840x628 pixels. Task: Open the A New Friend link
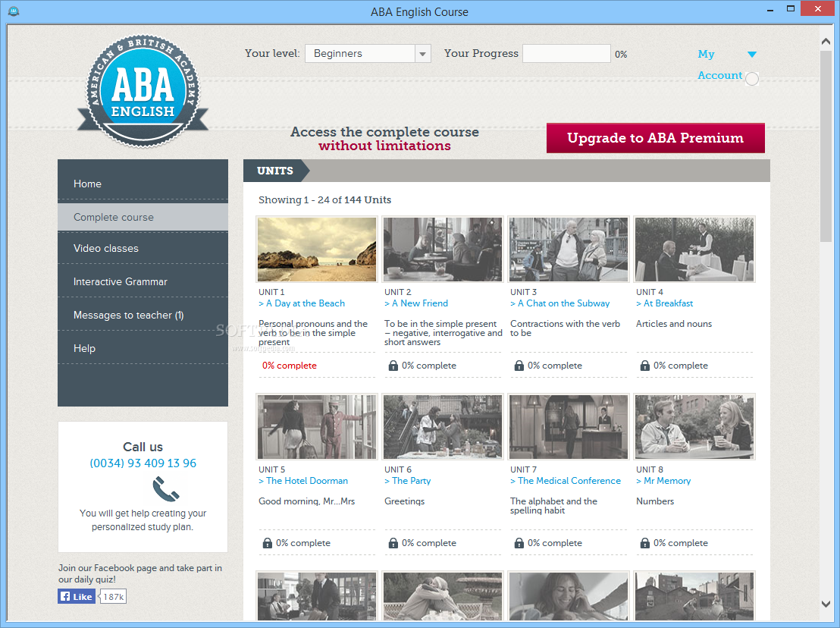416,303
